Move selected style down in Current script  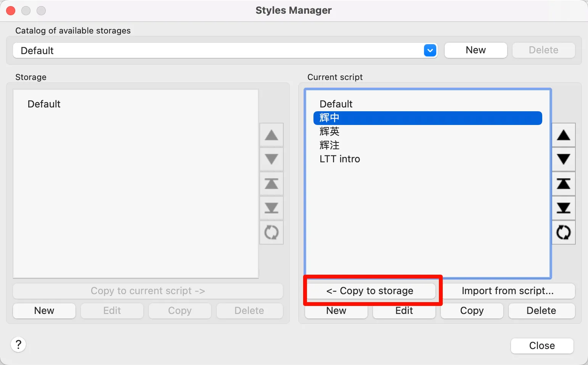563,159
